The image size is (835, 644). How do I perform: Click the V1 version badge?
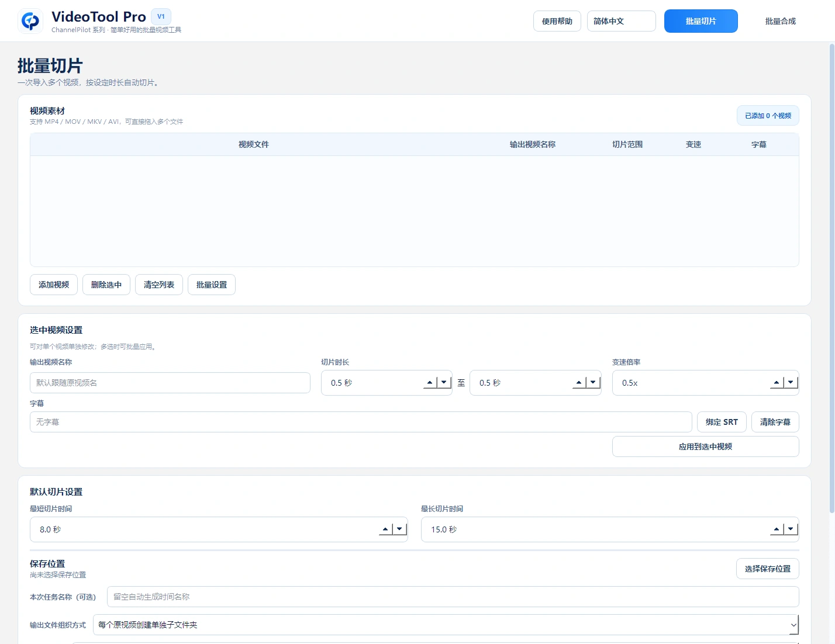pyautogui.click(x=161, y=16)
